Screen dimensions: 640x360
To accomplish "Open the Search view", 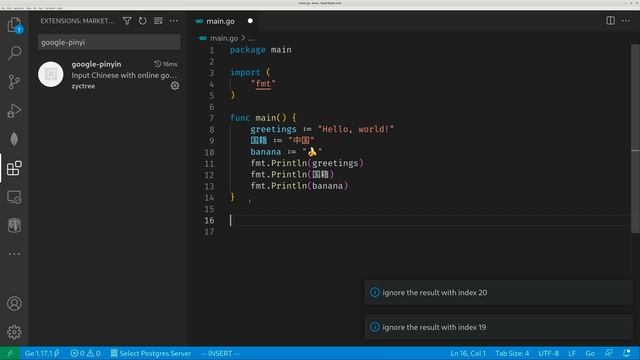I will (x=14, y=53).
